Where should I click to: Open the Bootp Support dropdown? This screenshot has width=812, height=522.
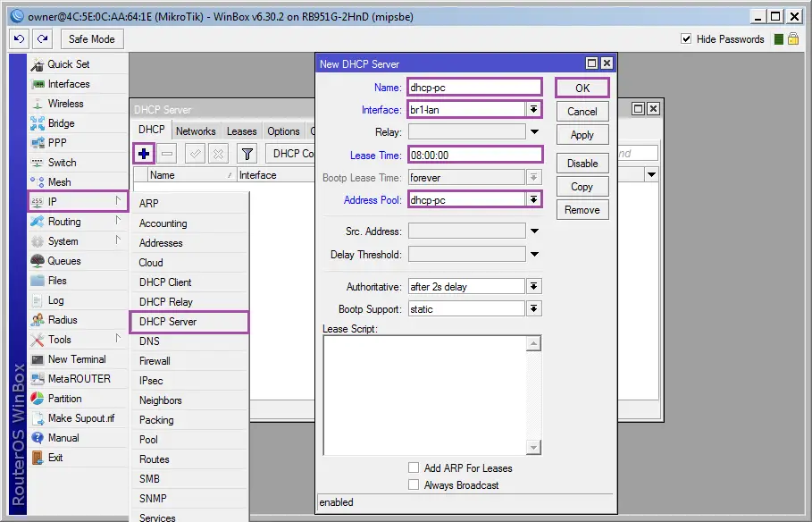[533, 309]
